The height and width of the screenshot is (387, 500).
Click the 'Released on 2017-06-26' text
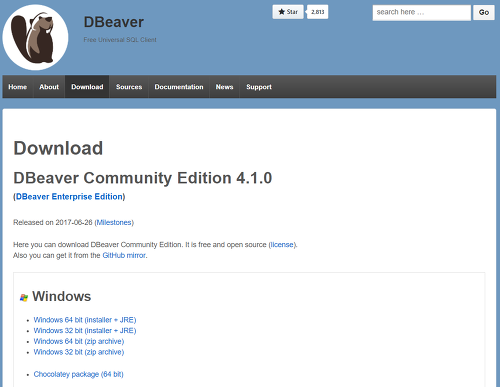tap(53, 222)
